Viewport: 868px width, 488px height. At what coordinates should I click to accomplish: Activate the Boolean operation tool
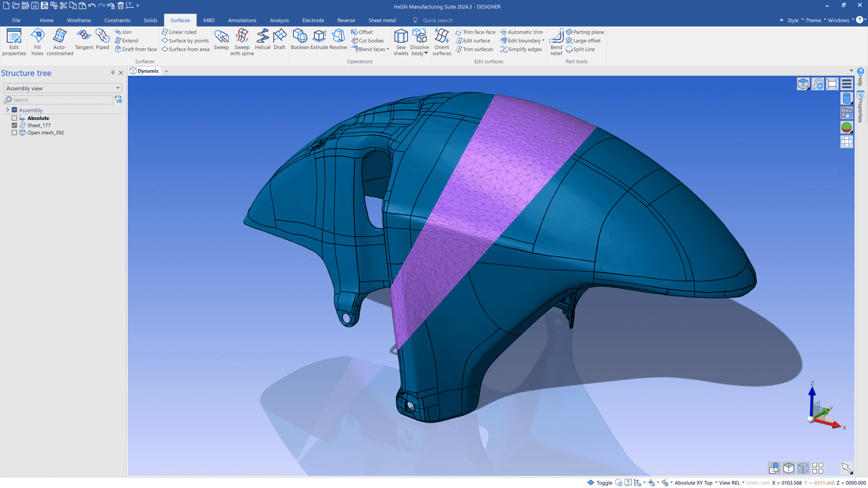click(x=300, y=41)
